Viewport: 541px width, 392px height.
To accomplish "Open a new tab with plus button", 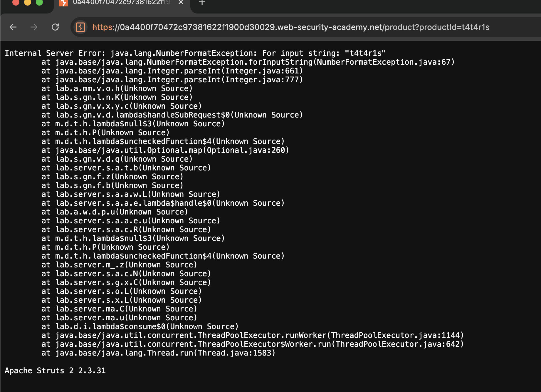I will (x=202, y=3).
